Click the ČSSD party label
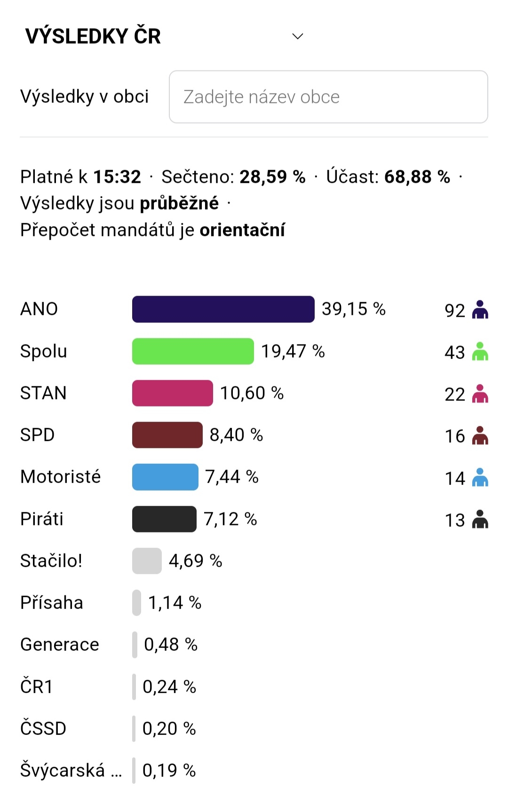 [x=43, y=728]
